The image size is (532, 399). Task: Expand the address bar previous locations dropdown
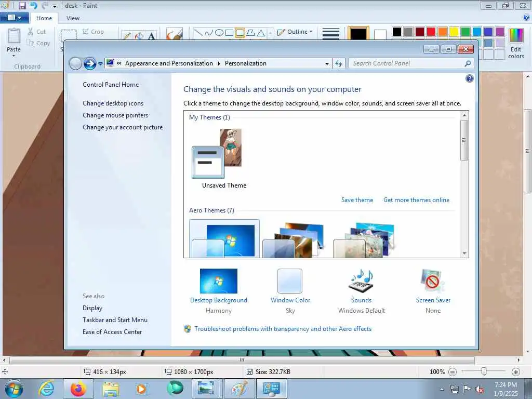327,63
